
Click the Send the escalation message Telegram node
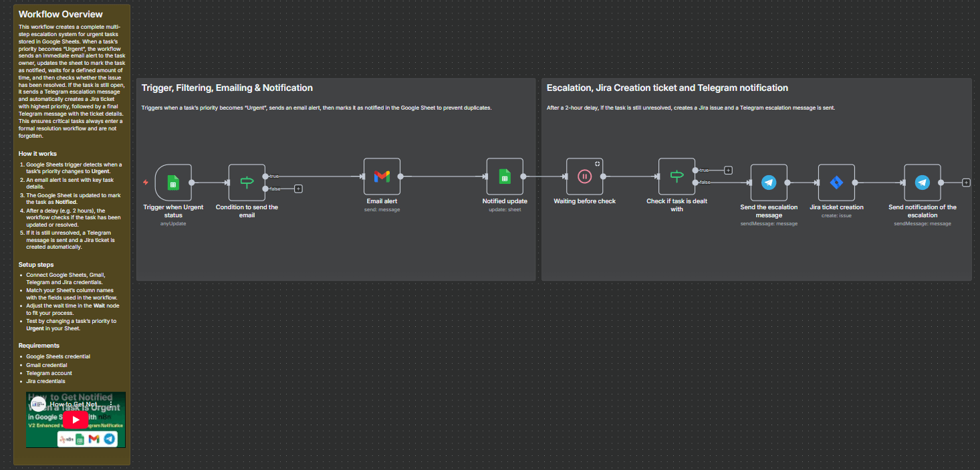point(769,183)
